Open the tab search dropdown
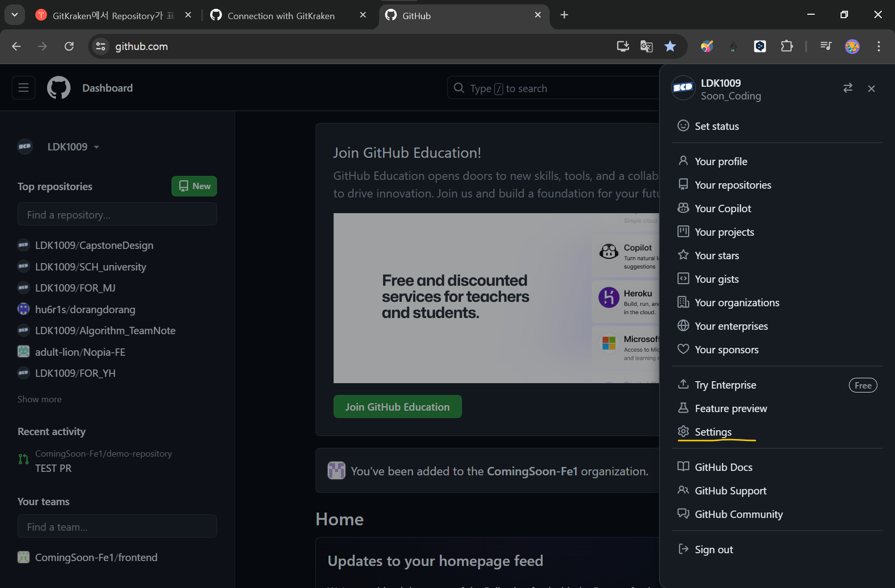Image resolution: width=895 pixels, height=588 pixels. click(15, 15)
